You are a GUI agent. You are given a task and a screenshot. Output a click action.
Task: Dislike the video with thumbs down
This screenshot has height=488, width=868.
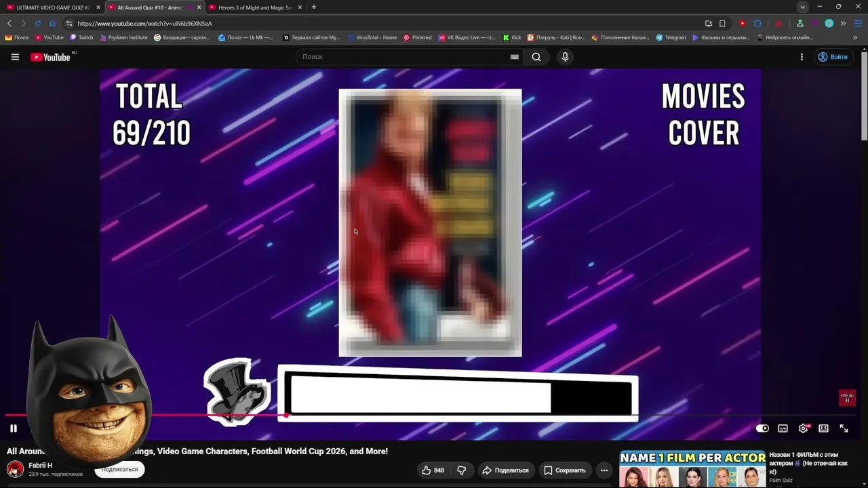point(461,470)
